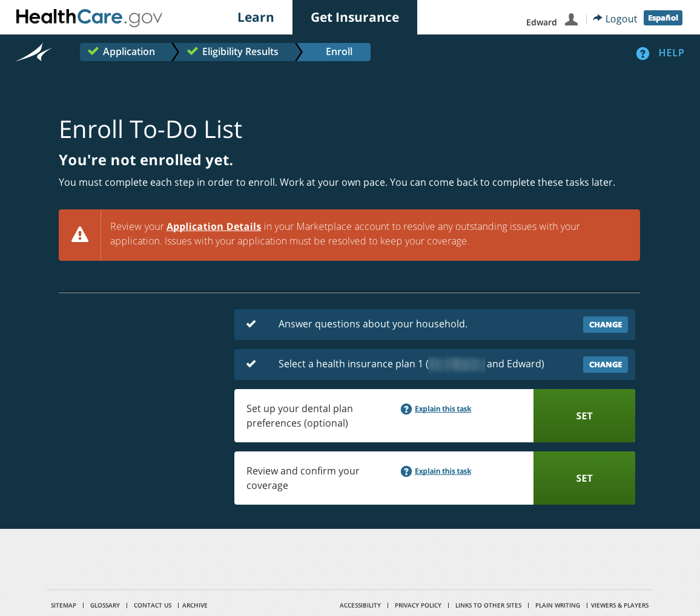Screen dimensions: 700x616
Task: Click the user profile silhouette icon
Action: pos(571,19)
